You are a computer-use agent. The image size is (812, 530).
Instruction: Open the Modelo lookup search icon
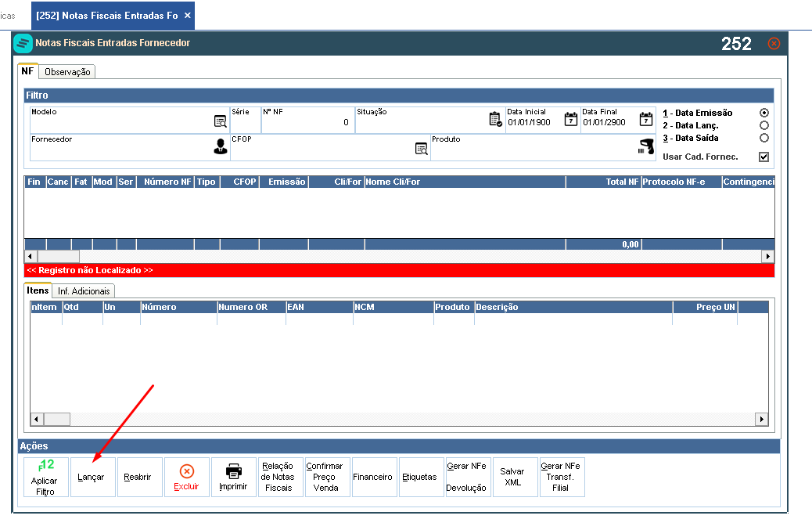click(220, 121)
